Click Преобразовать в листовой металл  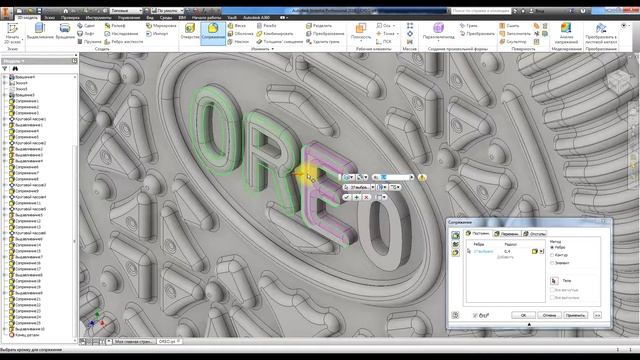(x=601, y=33)
